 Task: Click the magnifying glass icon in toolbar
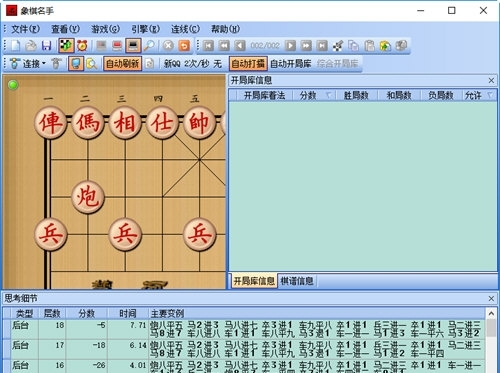pos(149,46)
